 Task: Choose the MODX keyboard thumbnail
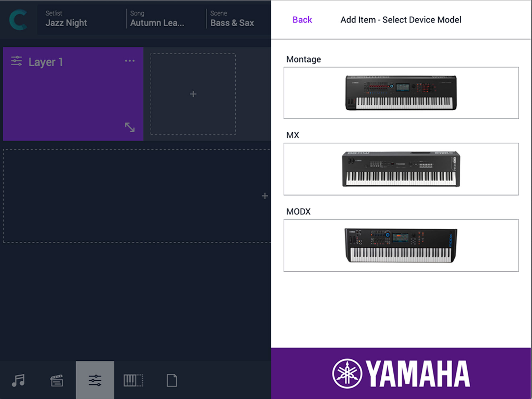pyautogui.click(x=401, y=246)
